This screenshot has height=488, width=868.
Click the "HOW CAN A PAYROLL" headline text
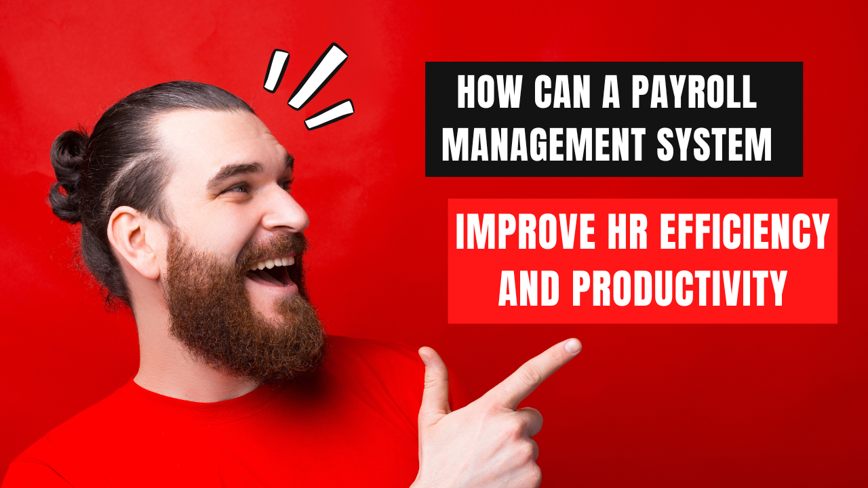(x=606, y=93)
